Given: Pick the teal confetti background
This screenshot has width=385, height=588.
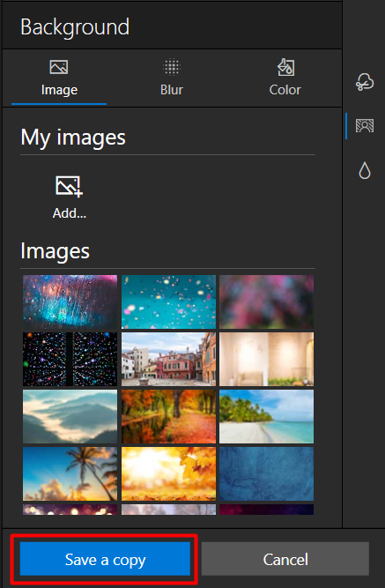Looking at the screenshot, I should (168, 301).
